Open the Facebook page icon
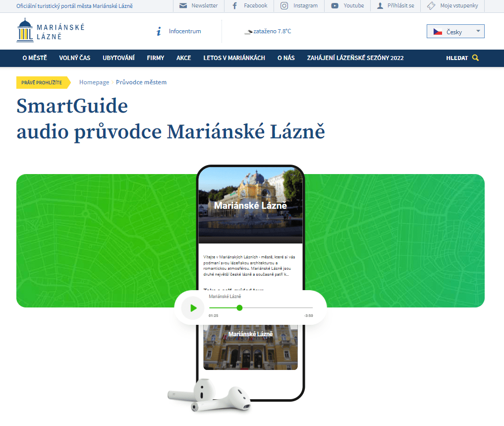Viewport: 504px width, 426px height. [233, 6]
